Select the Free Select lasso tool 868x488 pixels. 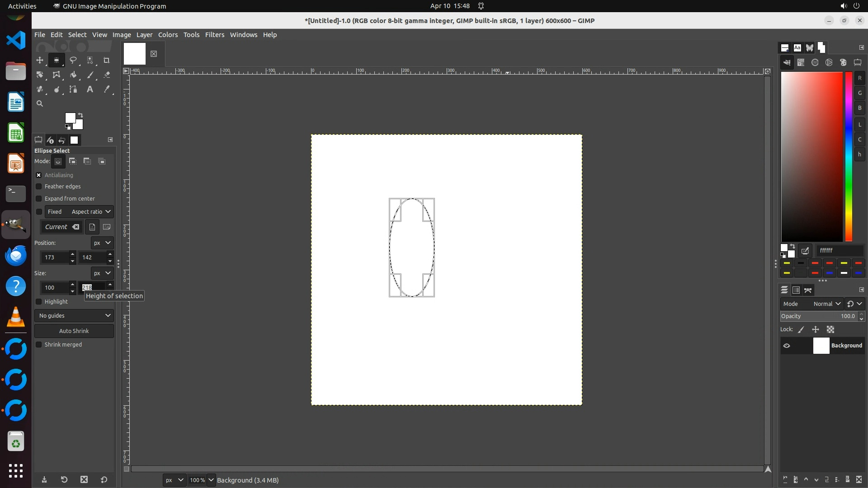(x=73, y=60)
